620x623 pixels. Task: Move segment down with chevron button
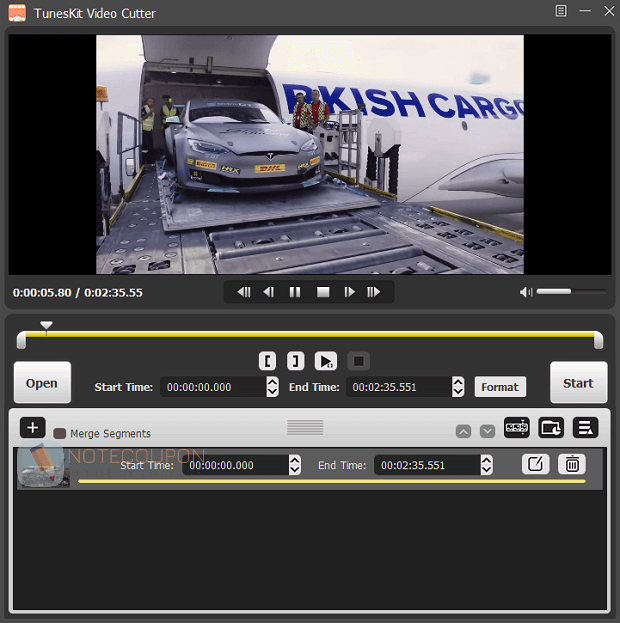(487, 431)
